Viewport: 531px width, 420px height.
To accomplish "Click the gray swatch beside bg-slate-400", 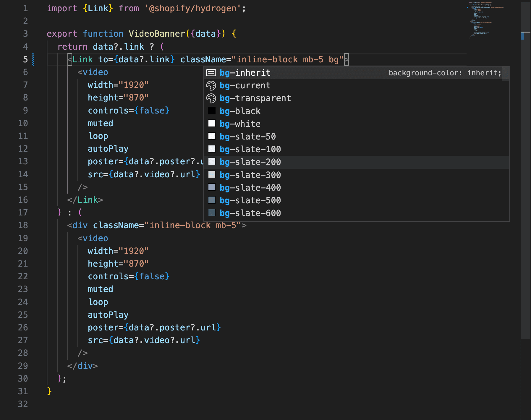I will (212, 187).
